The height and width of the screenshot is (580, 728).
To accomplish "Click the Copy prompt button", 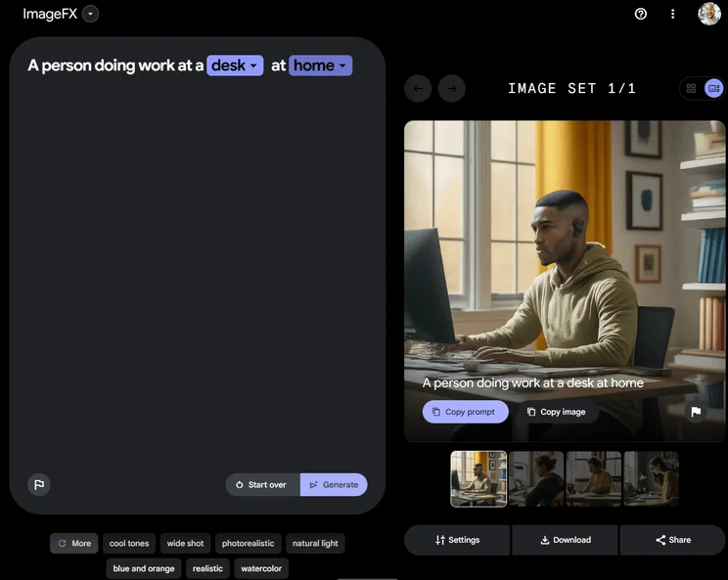I will (465, 412).
